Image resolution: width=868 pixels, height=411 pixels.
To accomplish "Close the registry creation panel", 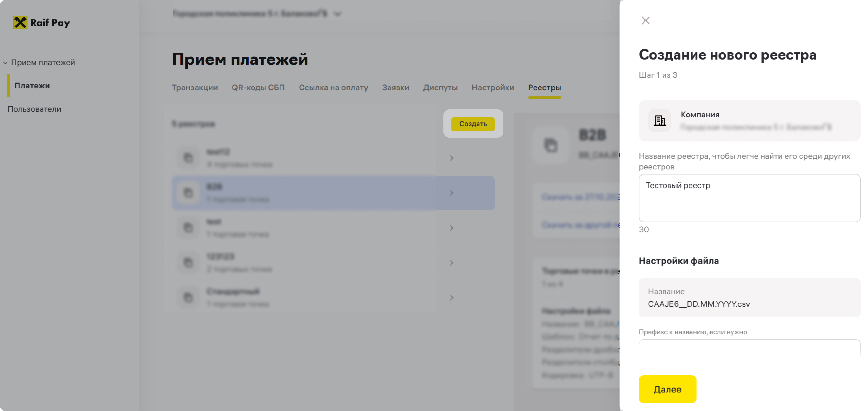I will point(645,20).
